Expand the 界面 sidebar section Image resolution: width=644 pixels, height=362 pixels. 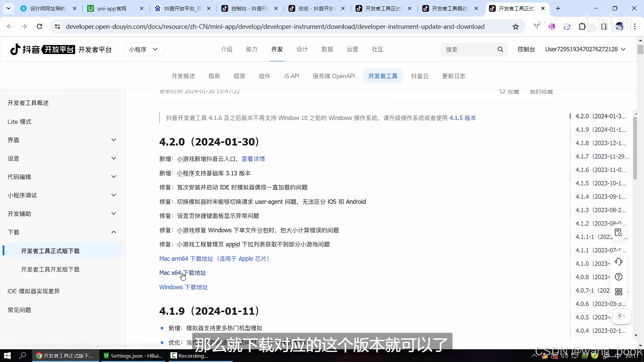(113, 140)
